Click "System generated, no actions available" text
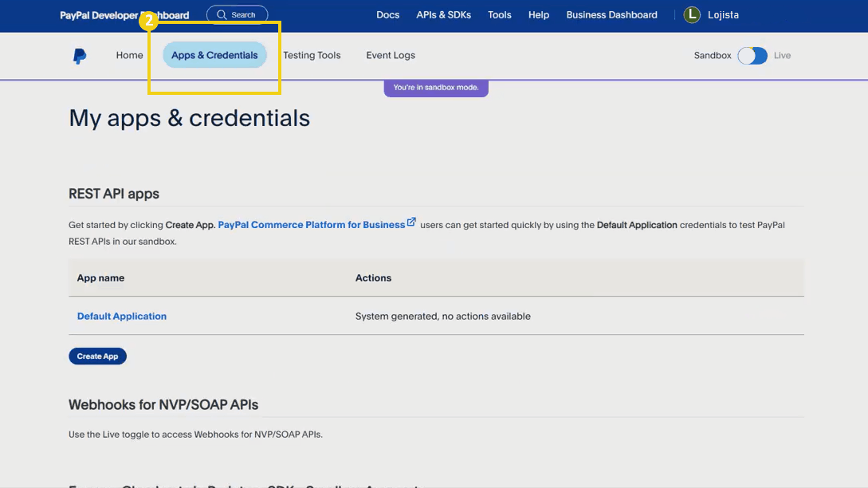Image resolution: width=868 pixels, height=488 pixels. [443, 317]
